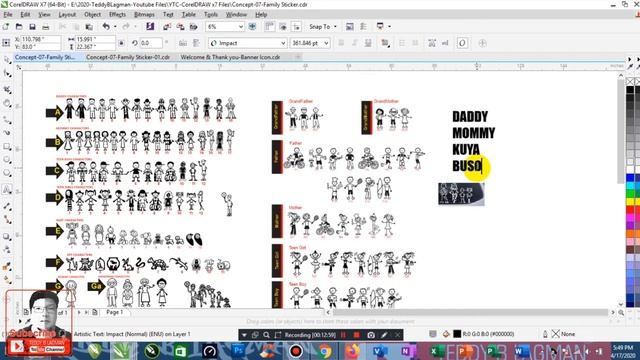Open the Bitmaps menu
This screenshot has height=360, width=640.
(144, 14)
